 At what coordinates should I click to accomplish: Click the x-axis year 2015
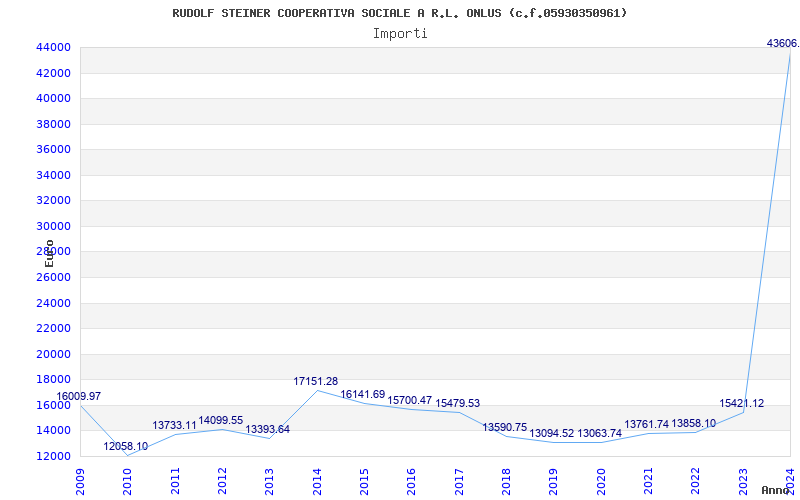click(364, 482)
